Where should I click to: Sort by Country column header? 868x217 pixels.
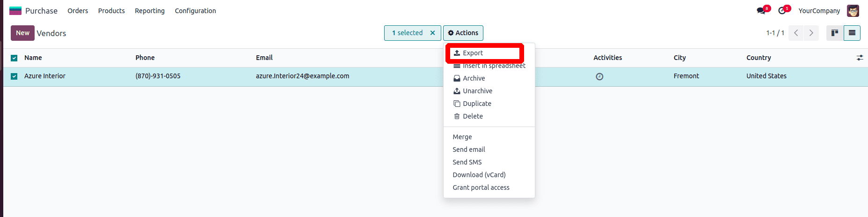[x=759, y=58]
